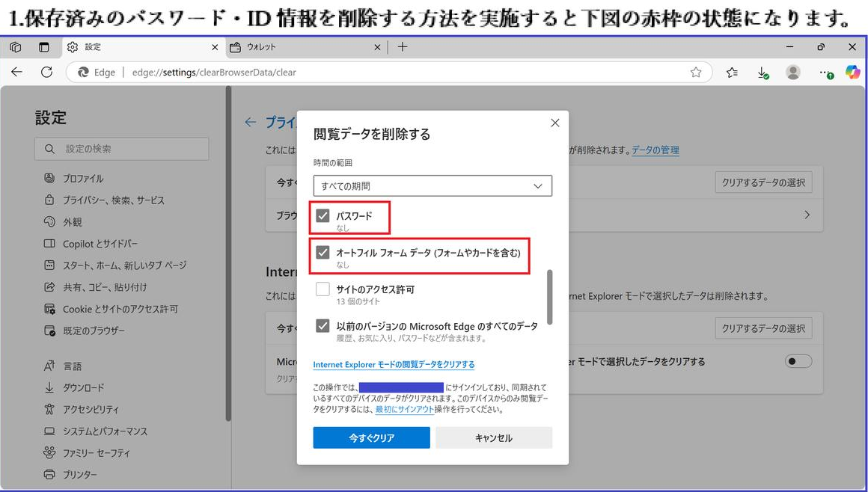The height and width of the screenshot is (492, 868).
Task: Toggle the Internet Explorer mode clear switch
Action: coord(798,362)
